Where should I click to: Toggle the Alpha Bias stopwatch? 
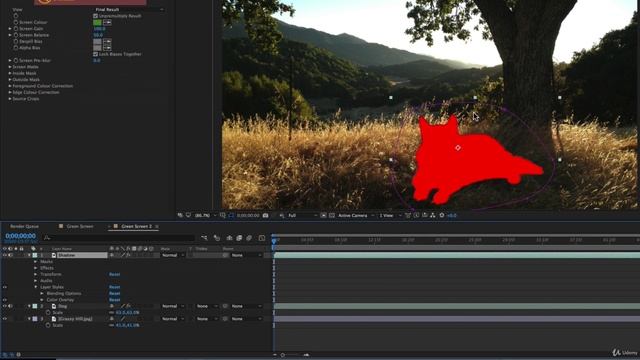[x=16, y=48]
